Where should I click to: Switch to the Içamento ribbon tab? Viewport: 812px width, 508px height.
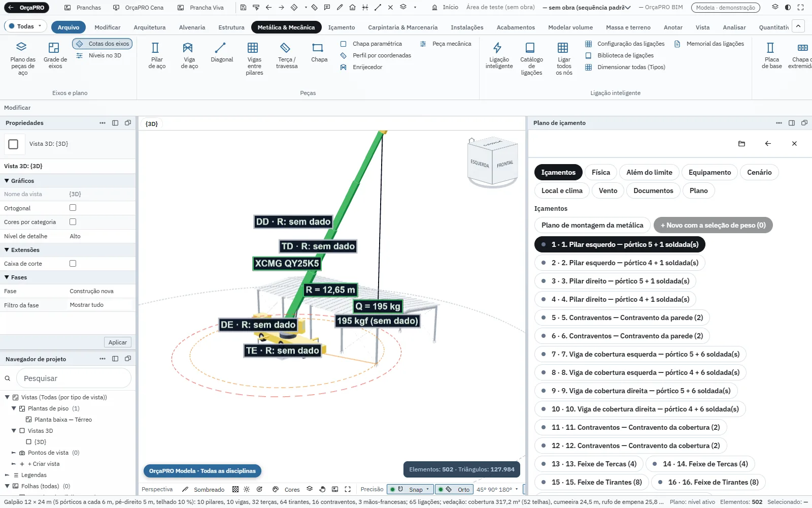(x=342, y=27)
